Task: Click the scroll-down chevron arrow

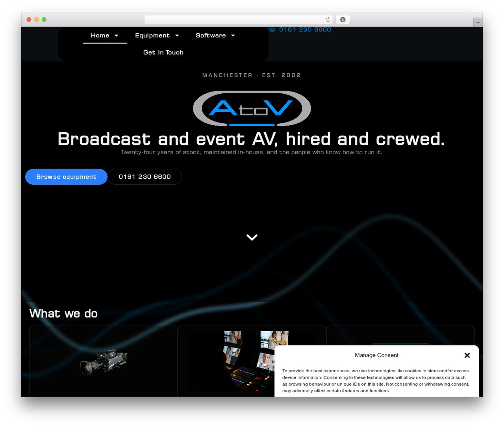Action: [252, 237]
